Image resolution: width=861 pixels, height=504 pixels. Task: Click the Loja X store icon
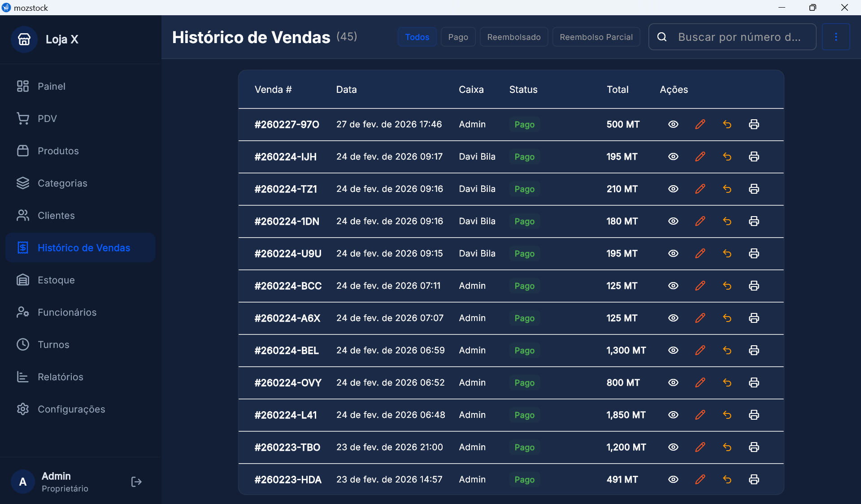click(24, 39)
